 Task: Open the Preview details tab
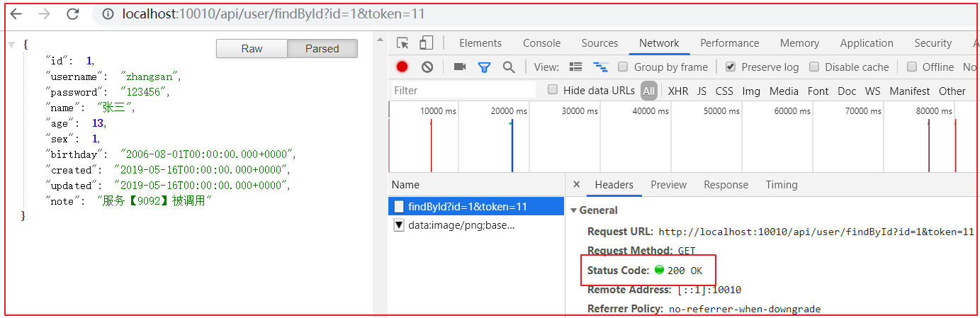click(x=668, y=184)
